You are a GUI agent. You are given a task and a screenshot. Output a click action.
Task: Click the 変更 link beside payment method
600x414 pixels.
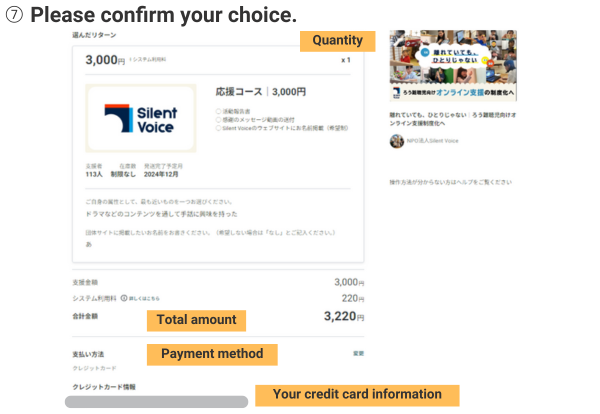pos(358,353)
